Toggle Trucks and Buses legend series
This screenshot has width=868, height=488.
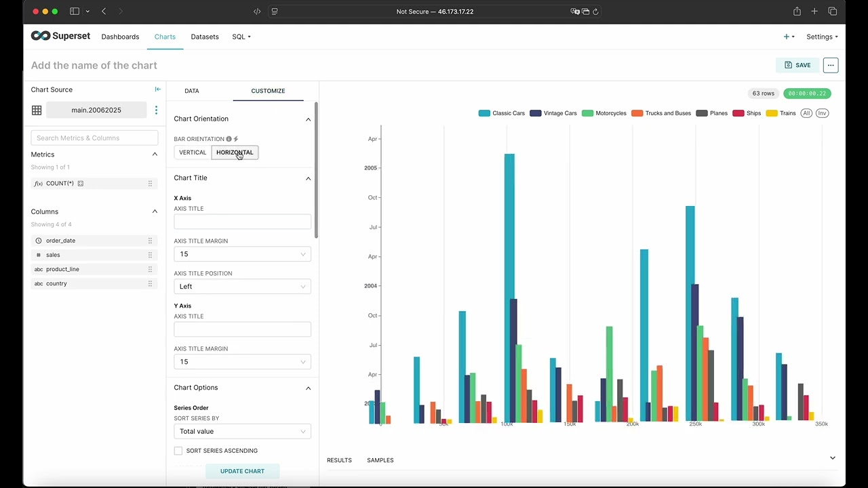661,113
